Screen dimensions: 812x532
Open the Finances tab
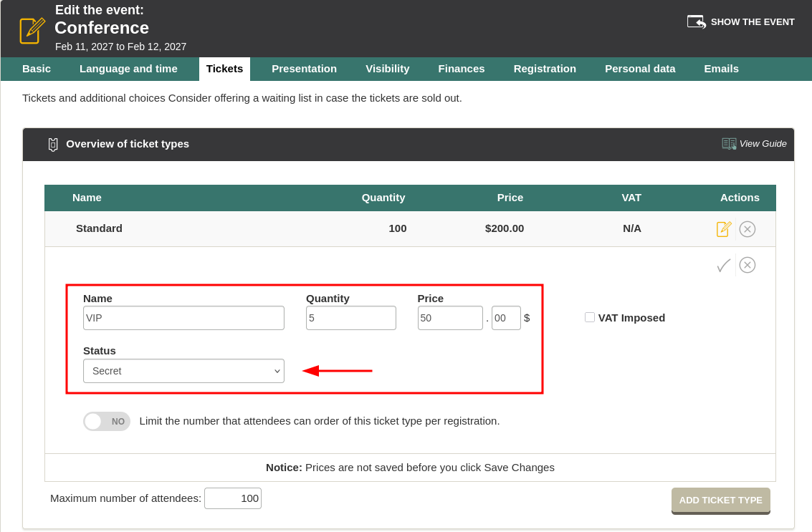tap(462, 69)
